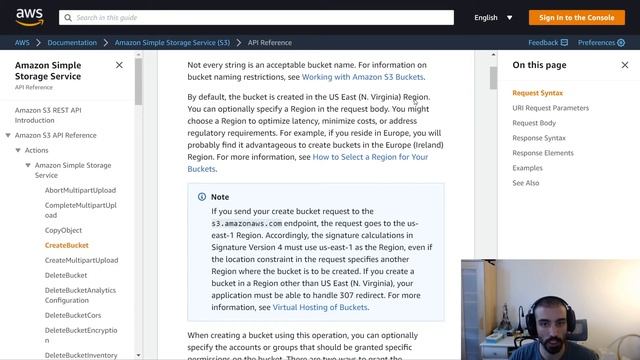This screenshot has width=640, height=360.
Task: Open DeleteBucket page
Action: [x=66, y=276]
